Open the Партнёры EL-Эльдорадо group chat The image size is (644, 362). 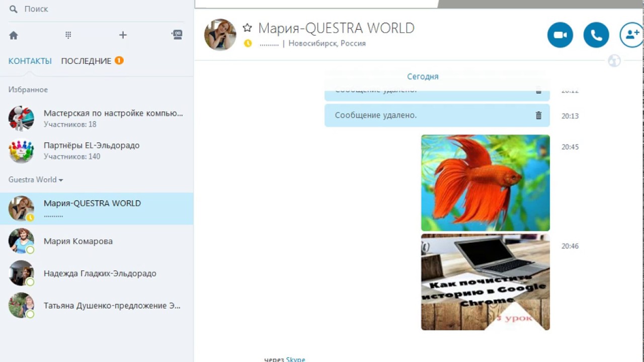(97, 150)
